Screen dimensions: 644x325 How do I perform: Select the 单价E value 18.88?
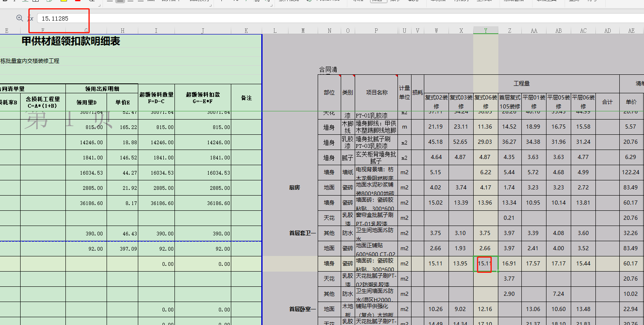(x=123, y=143)
